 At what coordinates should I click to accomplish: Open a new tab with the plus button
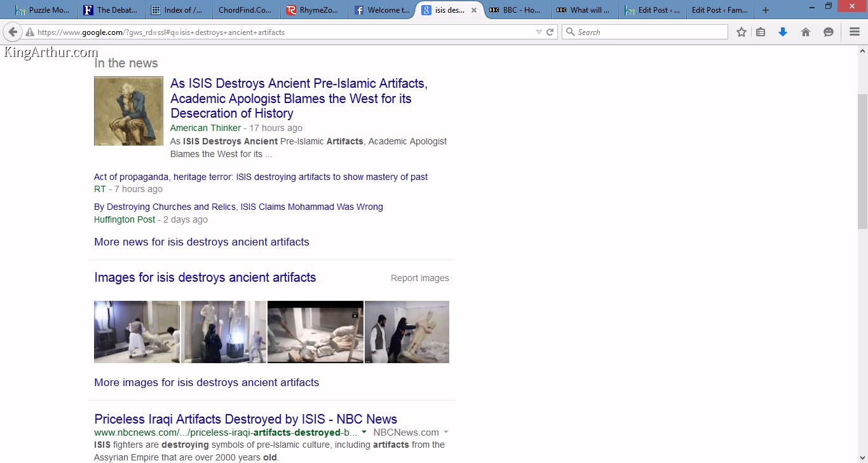point(766,10)
